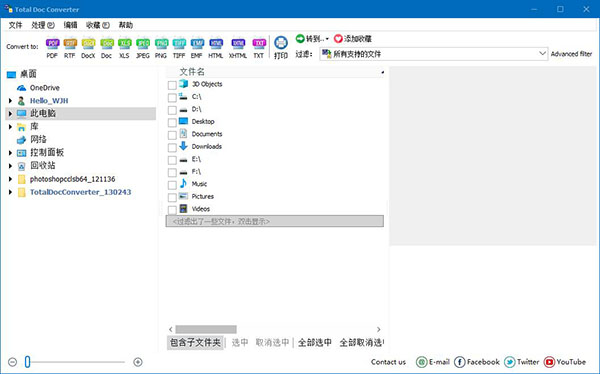The width and height of the screenshot is (600, 374).
Task: Check the Desktop folder checkbox
Action: point(172,122)
